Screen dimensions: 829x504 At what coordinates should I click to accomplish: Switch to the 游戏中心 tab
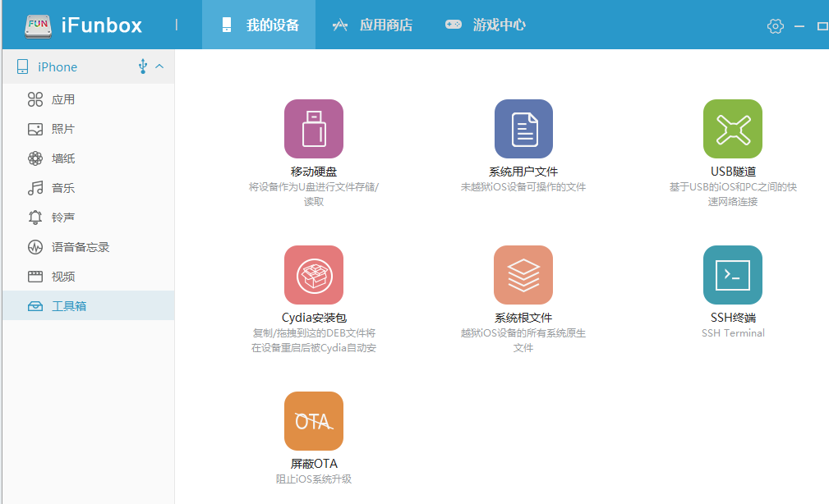click(486, 25)
